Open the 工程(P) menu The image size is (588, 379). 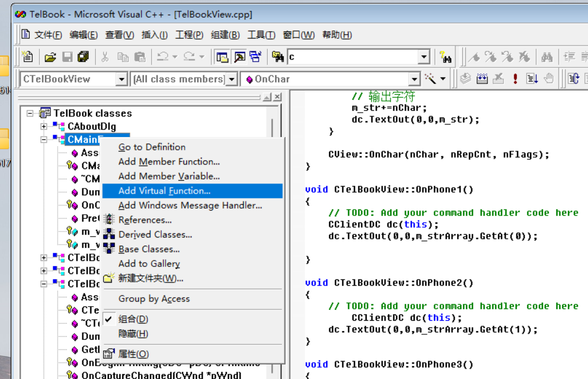pyautogui.click(x=189, y=35)
